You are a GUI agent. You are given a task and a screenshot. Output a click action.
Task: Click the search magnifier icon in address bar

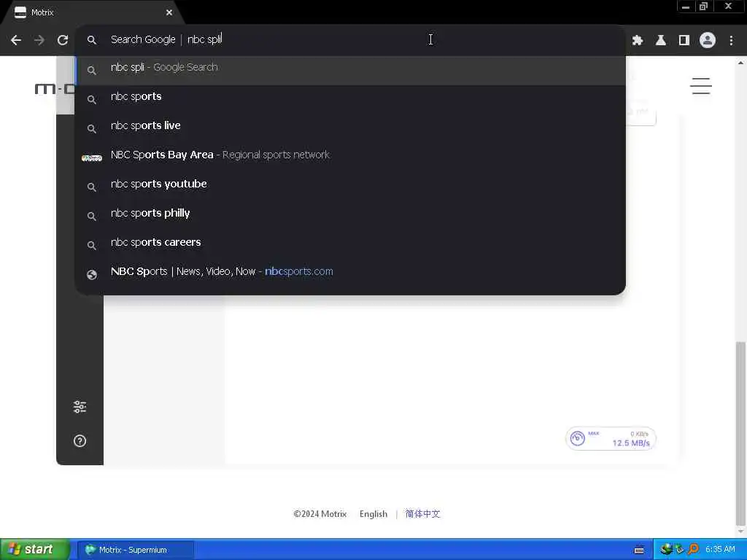coord(92,41)
